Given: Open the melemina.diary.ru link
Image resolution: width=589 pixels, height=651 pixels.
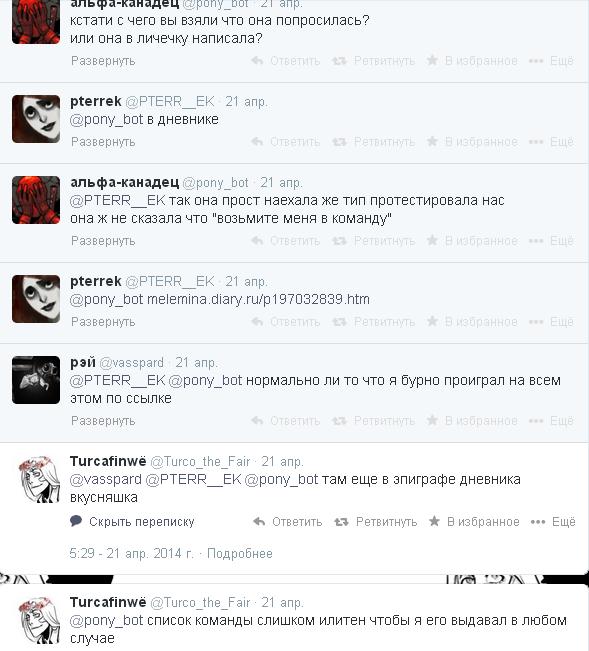Looking at the screenshot, I should 258,299.
